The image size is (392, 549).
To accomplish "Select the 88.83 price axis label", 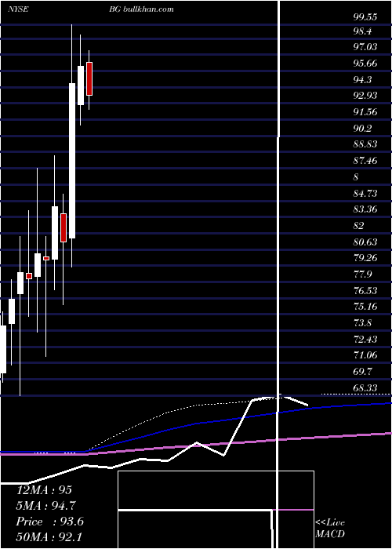I will [365, 144].
